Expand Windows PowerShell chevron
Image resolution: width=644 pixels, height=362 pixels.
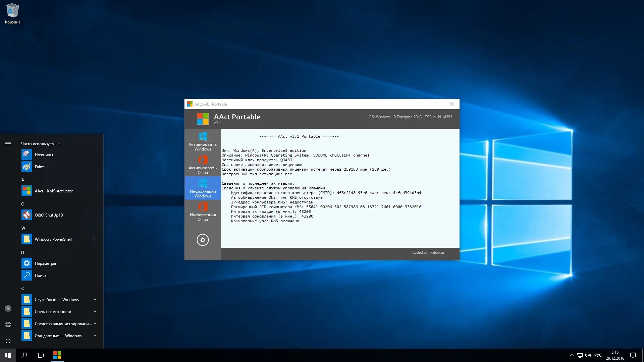95,239
